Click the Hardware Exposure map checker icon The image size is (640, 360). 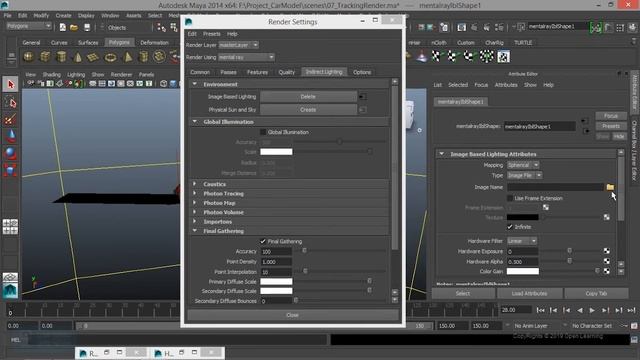pos(607,251)
